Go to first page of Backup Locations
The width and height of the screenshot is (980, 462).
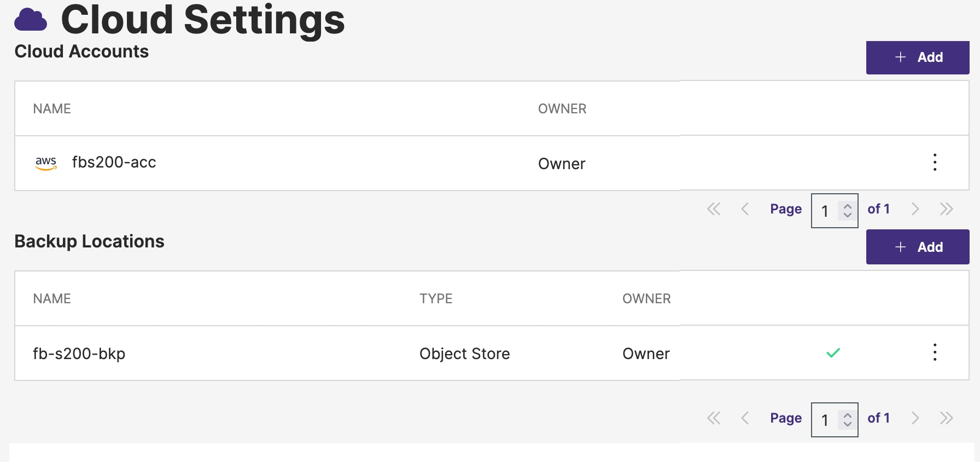pyautogui.click(x=714, y=418)
